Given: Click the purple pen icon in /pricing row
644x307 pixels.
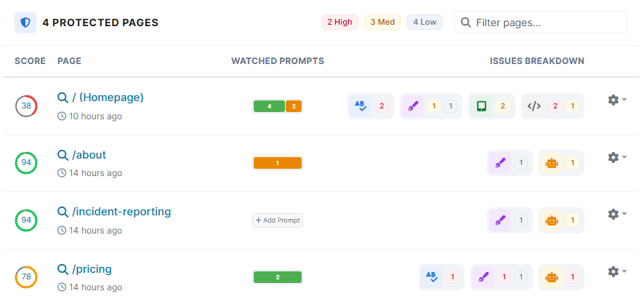Looking at the screenshot, I should [483, 277].
